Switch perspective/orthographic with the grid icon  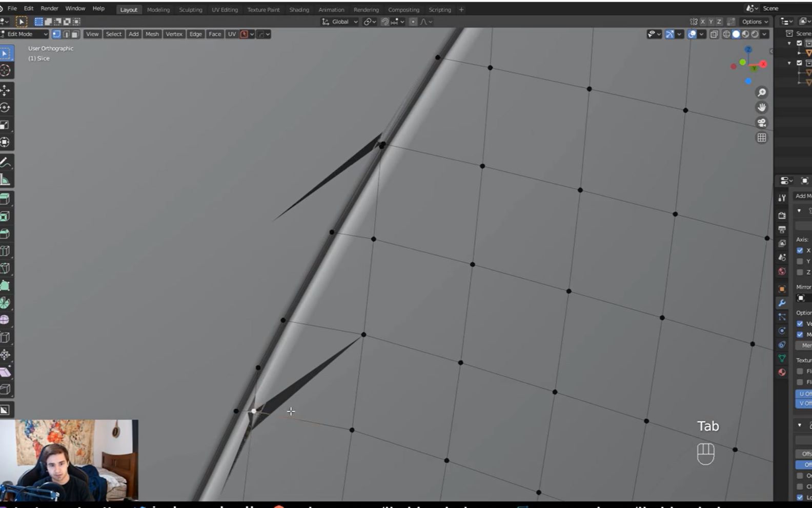tap(762, 138)
